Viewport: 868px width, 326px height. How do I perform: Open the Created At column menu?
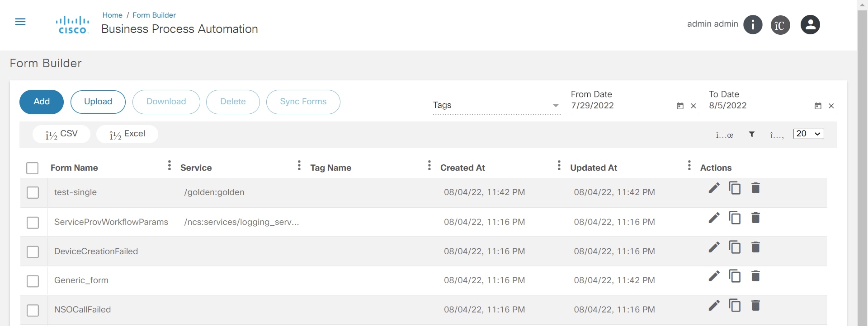click(x=559, y=166)
